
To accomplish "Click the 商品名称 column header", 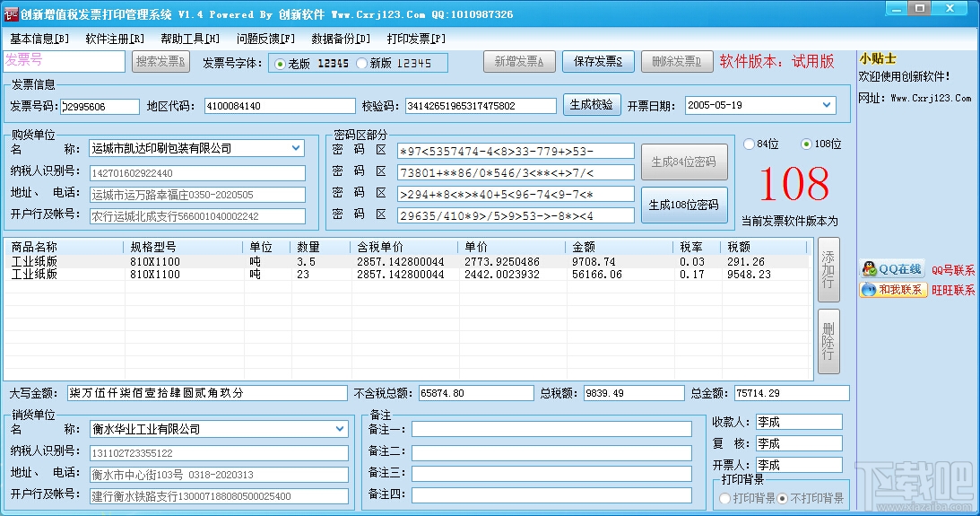I will click(x=65, y=247).
